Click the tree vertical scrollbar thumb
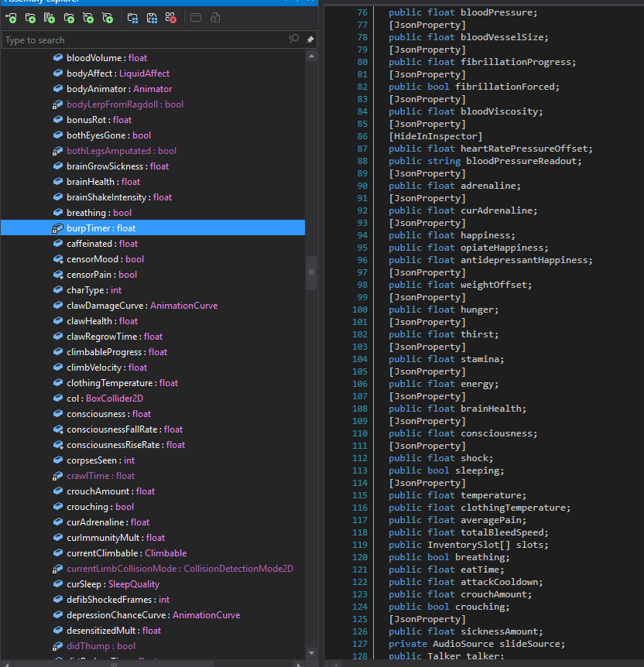 click(312, 272)
